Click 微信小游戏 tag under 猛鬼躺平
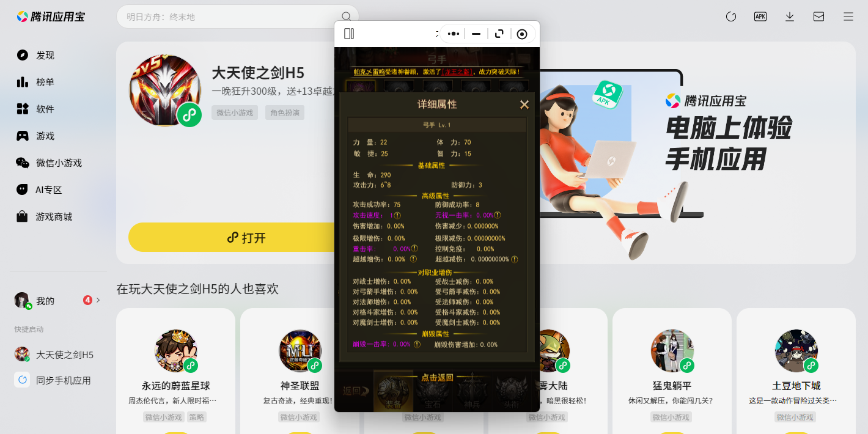This screenshot has width=868, height=434. pos(672,417)
